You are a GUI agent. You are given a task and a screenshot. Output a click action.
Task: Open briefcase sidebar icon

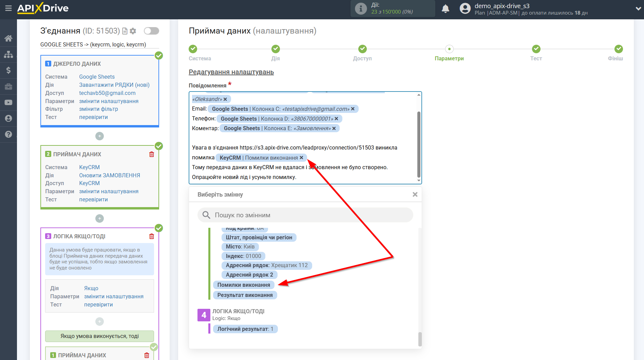(x=8, y=86)
